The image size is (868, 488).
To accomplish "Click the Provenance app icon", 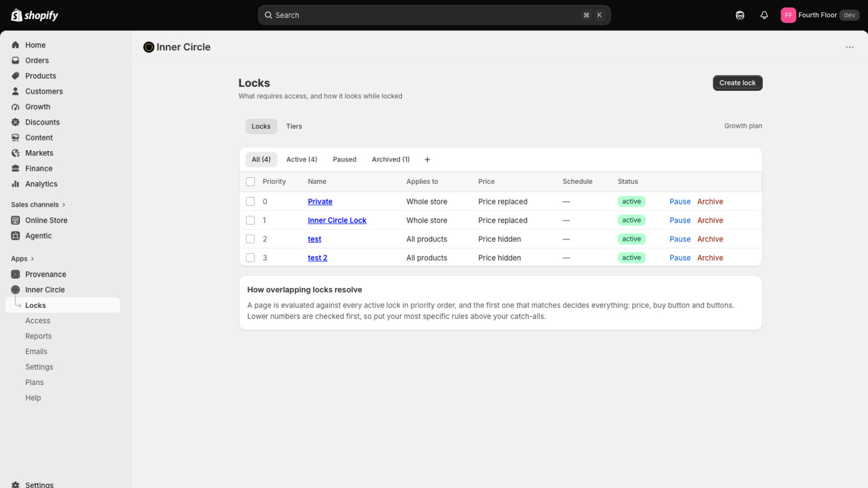I will (16, 274).
